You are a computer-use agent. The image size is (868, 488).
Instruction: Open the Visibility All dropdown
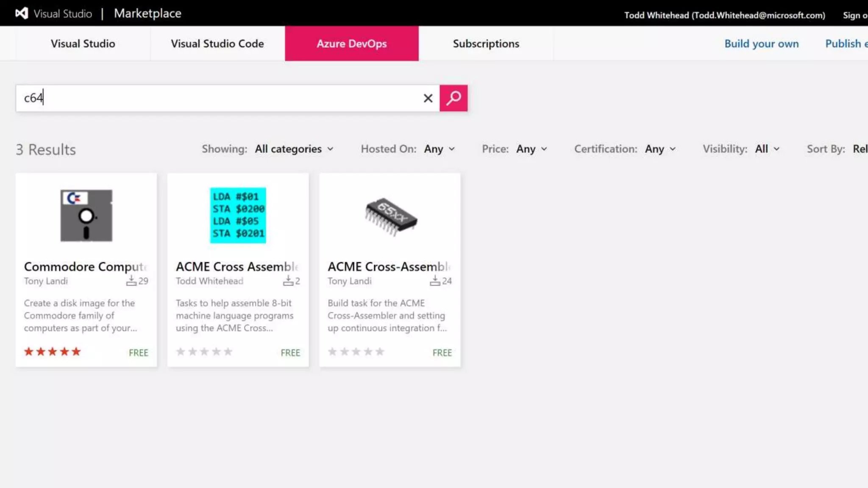point(767,149)
